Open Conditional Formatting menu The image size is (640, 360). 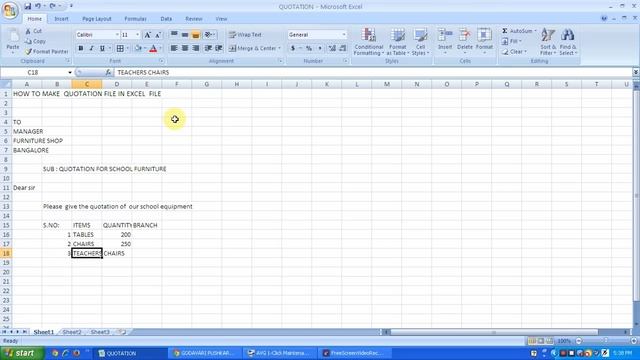tap(369, 42)
